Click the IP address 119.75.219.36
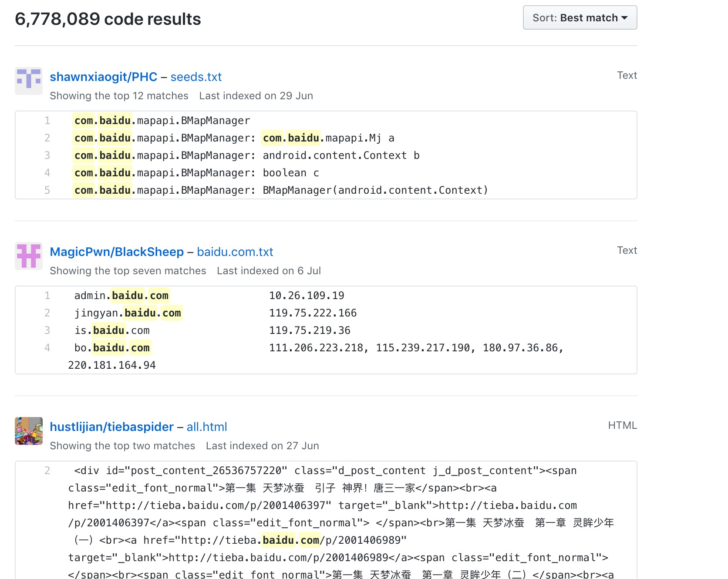This screenshot has height=579, width=728. (x=310, y=330)
